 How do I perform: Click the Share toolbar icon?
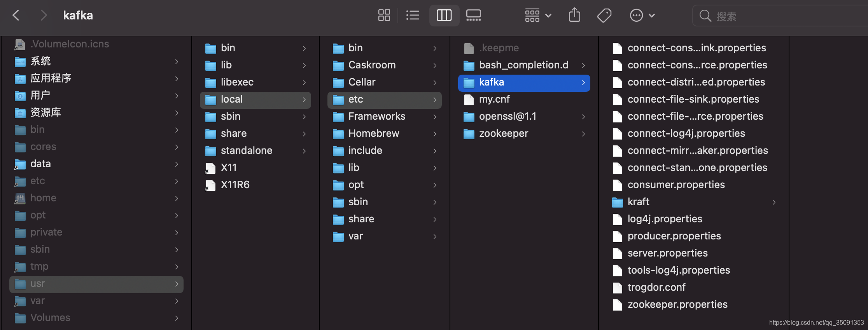coord(574,16)
